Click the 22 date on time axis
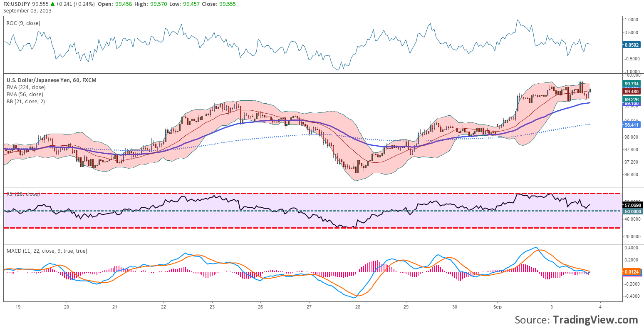The height and width of the screenshot is (331, 644). (x=163, y=307)
